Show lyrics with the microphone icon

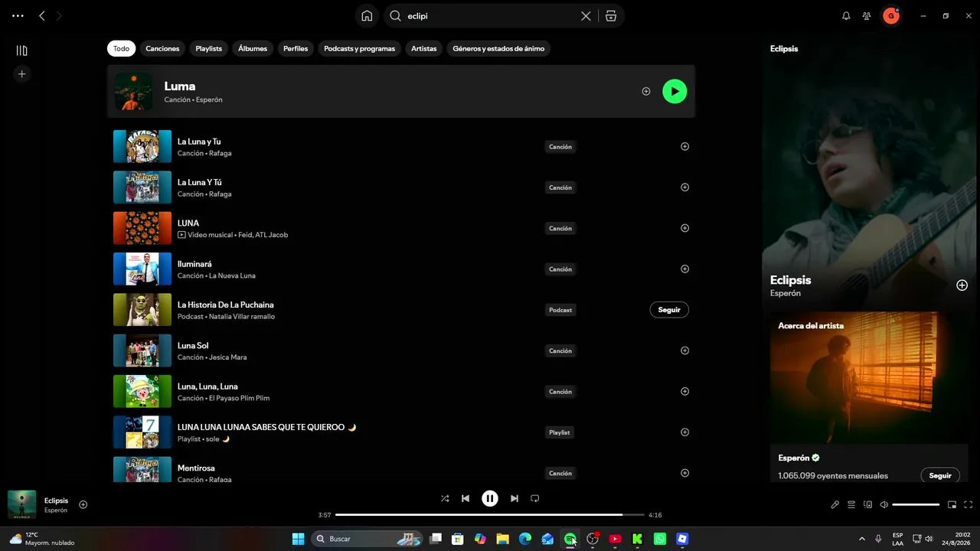pyautogui.click(x=835, y=504)
